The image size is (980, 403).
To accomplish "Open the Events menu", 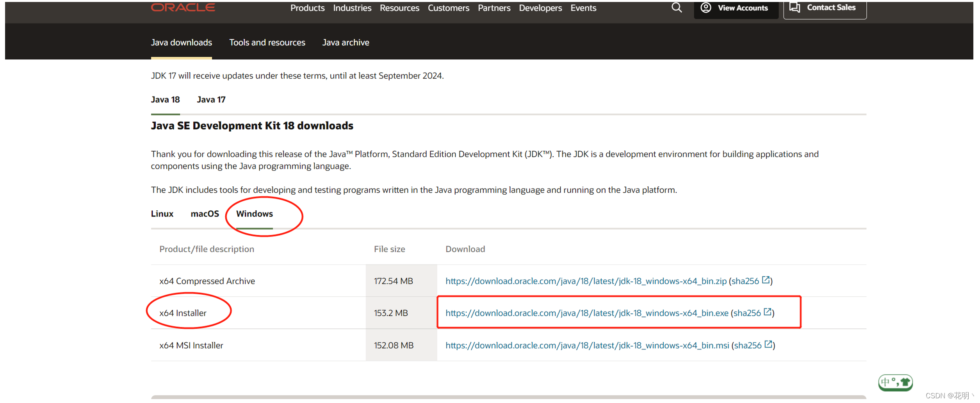I will coord(583,8).
